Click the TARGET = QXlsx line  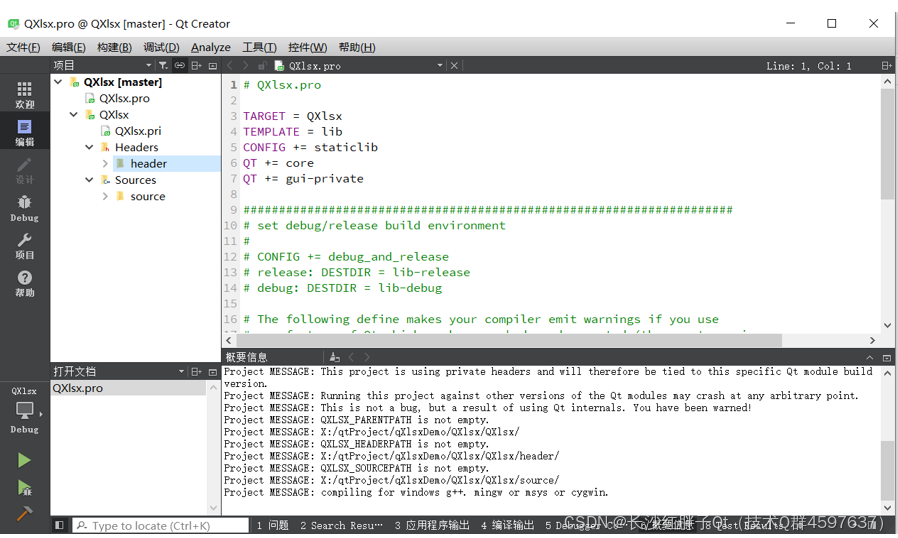pyautogui.click(x=293, y=116)
